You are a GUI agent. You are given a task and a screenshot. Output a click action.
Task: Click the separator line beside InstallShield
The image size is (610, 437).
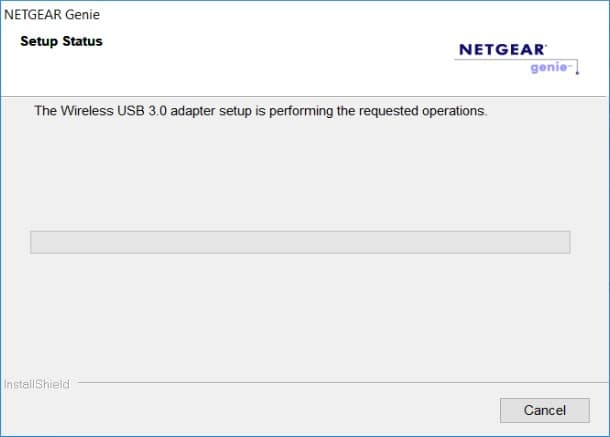coord(330,382)
